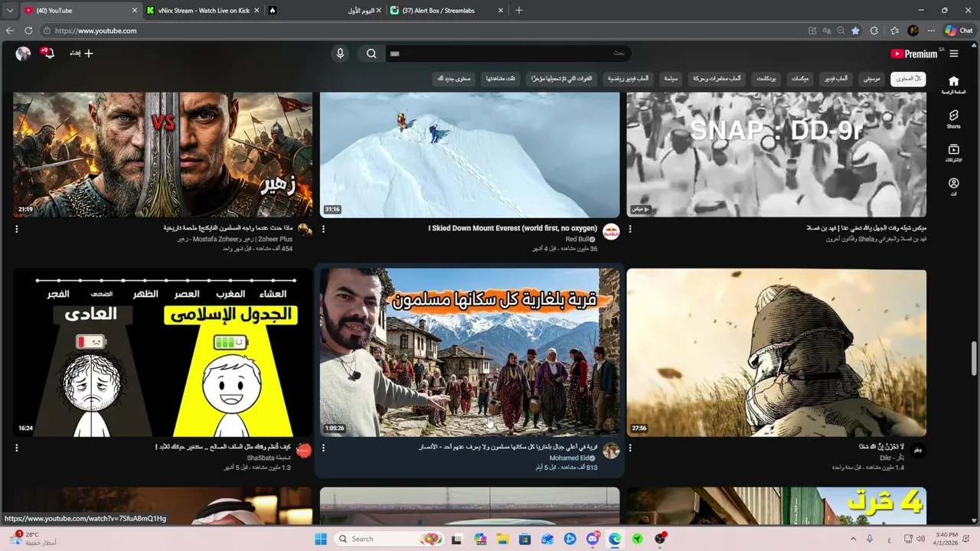Open the Windows Start button
Image resolution: width=980 pixels, height=551 pixels.
tap(321, 539)
